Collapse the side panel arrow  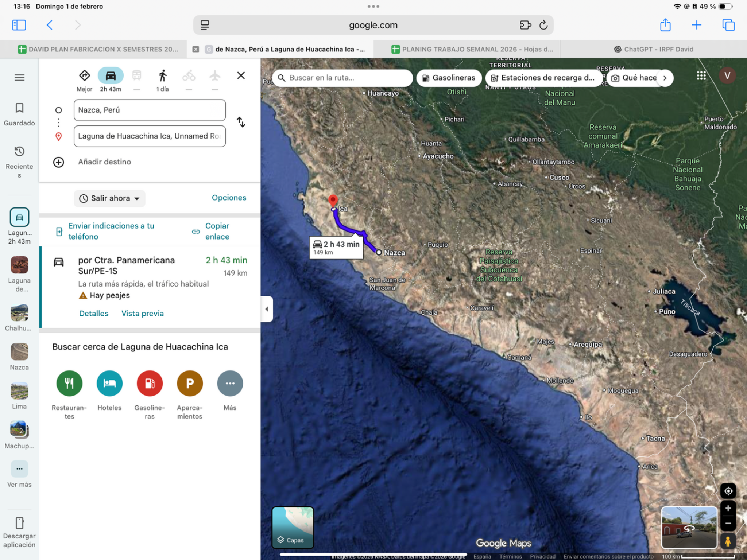[x=267, y=309]
